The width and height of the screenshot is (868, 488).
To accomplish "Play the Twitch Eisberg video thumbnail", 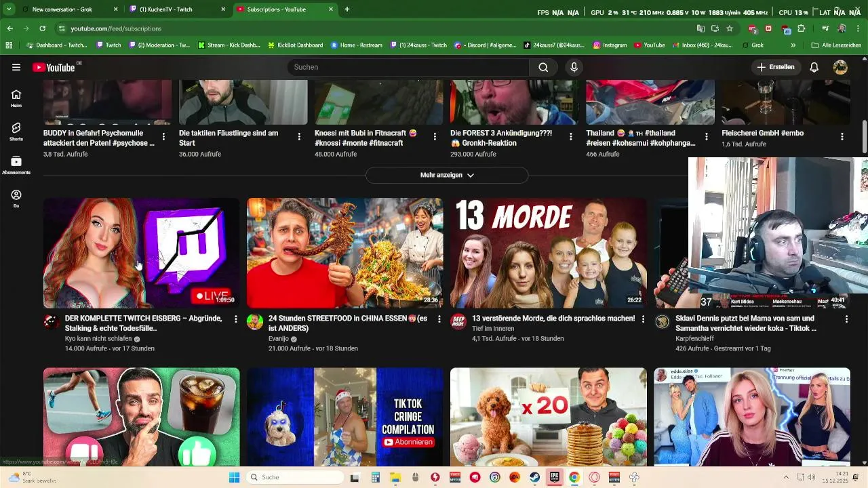I will [x=141, y=253].
